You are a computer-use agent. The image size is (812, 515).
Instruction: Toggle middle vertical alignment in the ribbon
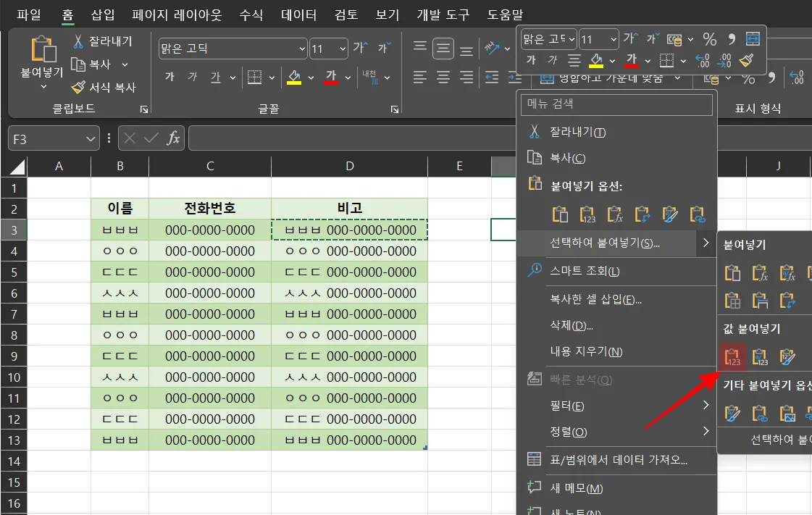point(443,49)
